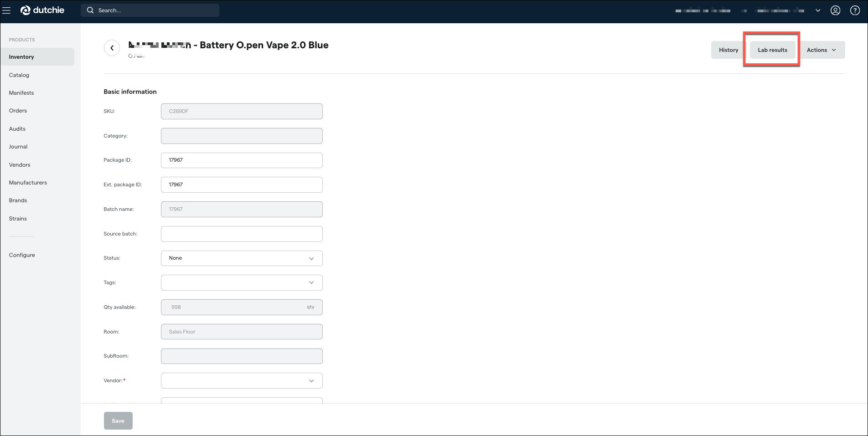Click the Basic information heading
The width and height of the screenshot is (868, 436).
130,92
